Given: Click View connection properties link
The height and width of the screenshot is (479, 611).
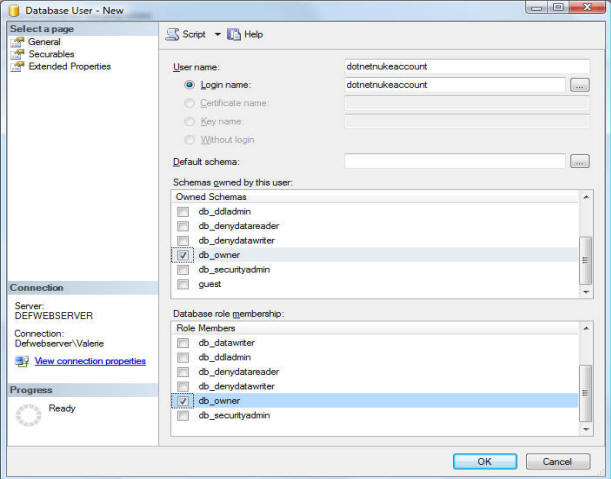Looking at the screenshot, I should click(90, 361).
